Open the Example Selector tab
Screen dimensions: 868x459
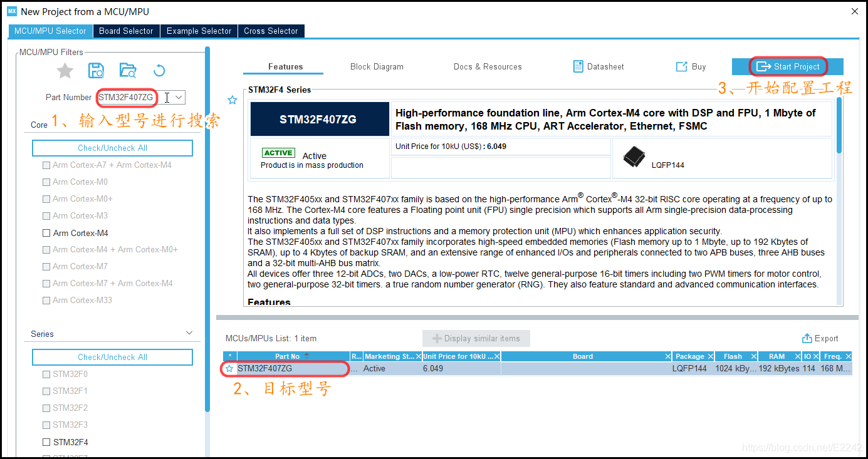tap(199, 31)
